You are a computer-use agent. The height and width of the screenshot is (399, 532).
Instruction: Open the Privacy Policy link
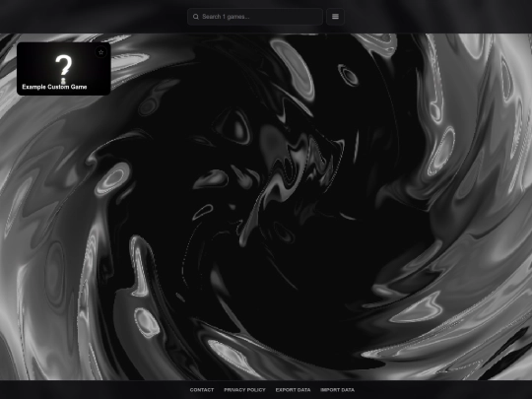pyautogui.click(x=244, y=390)
